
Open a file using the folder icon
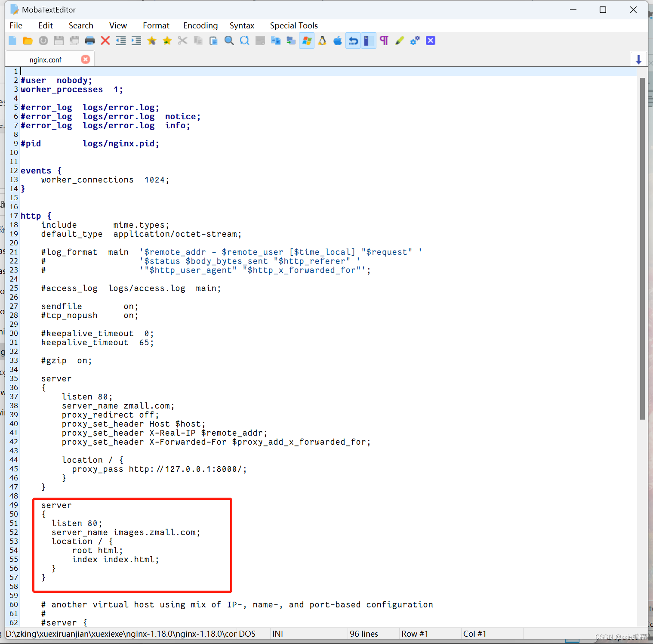coord(28,41)
